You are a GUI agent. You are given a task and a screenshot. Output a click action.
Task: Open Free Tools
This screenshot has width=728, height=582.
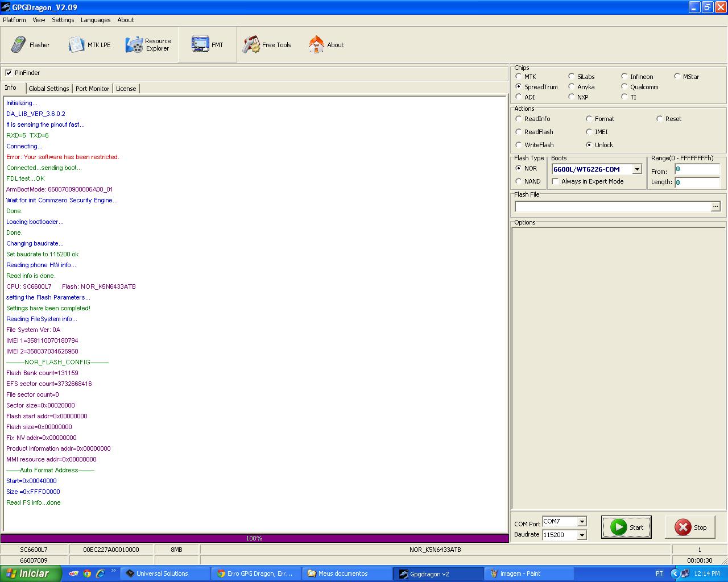[267, 45]
